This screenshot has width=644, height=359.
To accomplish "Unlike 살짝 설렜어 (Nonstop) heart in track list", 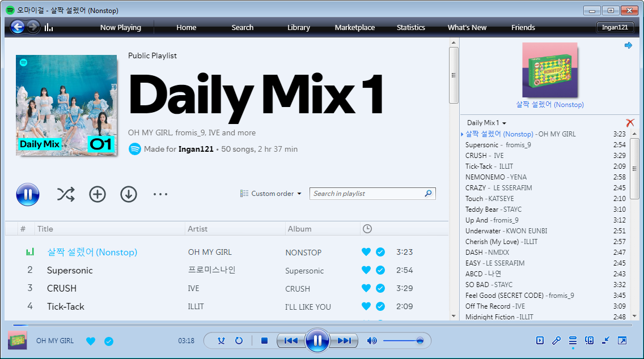I will [366, 252].
